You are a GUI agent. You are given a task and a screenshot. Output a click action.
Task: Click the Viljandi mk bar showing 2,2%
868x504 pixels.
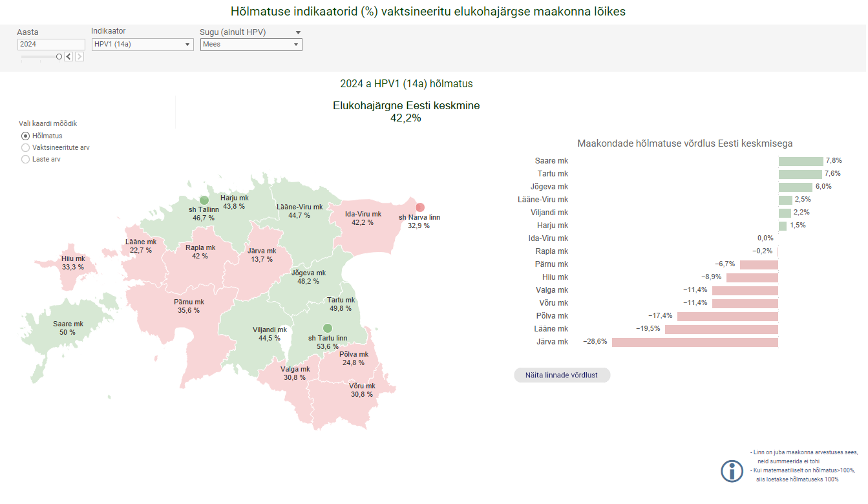[785, 213]
